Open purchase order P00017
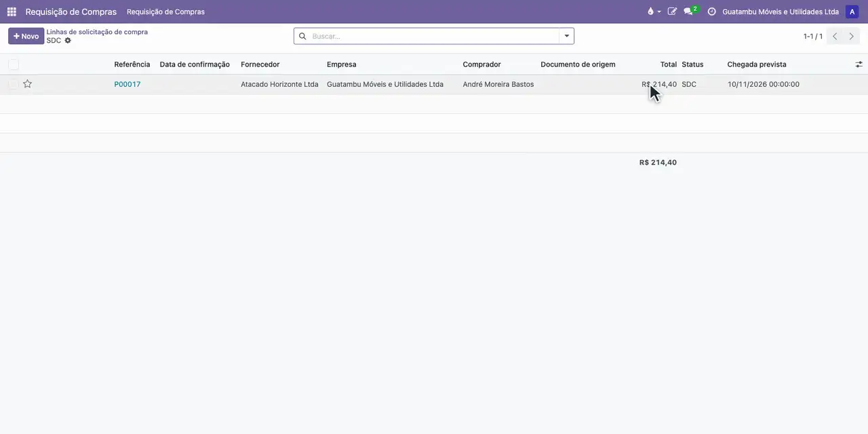The width and height of the screenshot is (868, 434). 127,84
